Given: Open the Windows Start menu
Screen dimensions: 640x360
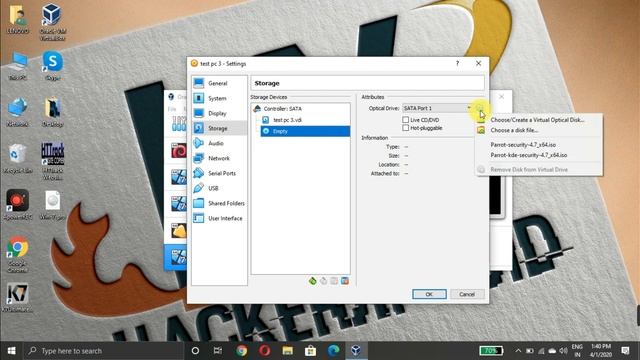Looking at the screenshot, I should pos(11,351).
